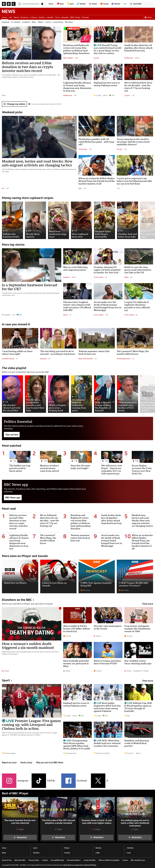Add The Marlow Murder Club to Watchlist
Viewport: 155px width, 868px height.
[x=135, y=837]
